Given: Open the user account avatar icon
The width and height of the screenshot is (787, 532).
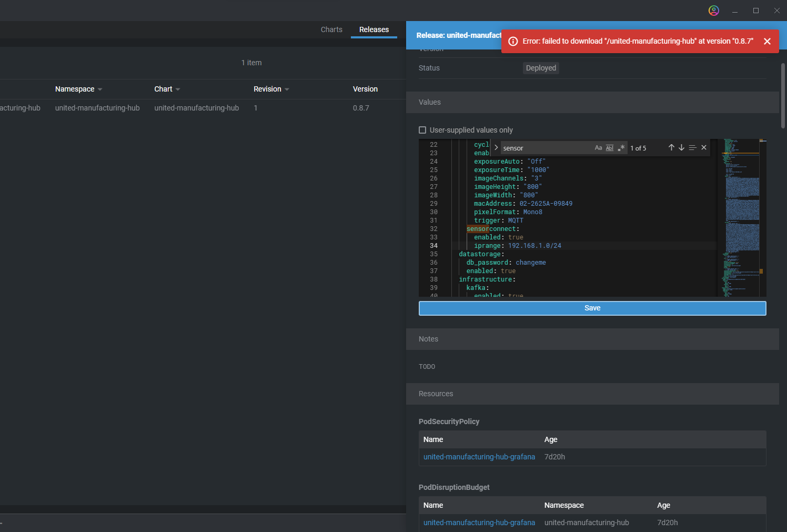Looking at the screenshot, I should pos(714,11).
